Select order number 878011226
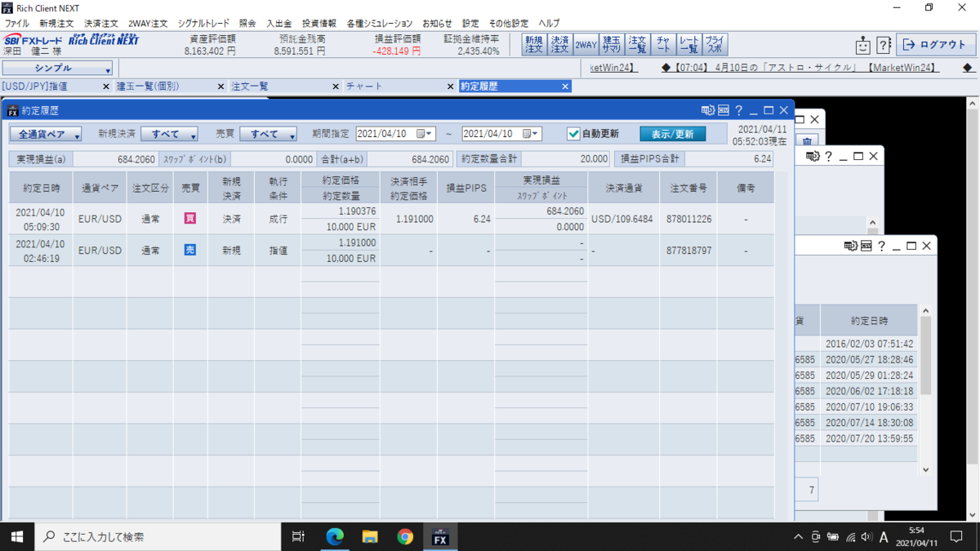The height and width of the screenshot is (551, 980). 688,219
